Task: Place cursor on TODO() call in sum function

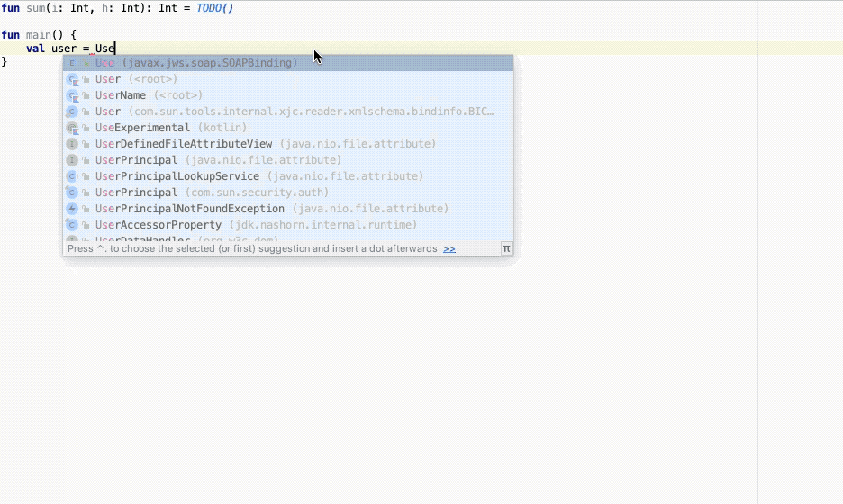Action: [214, 8]
